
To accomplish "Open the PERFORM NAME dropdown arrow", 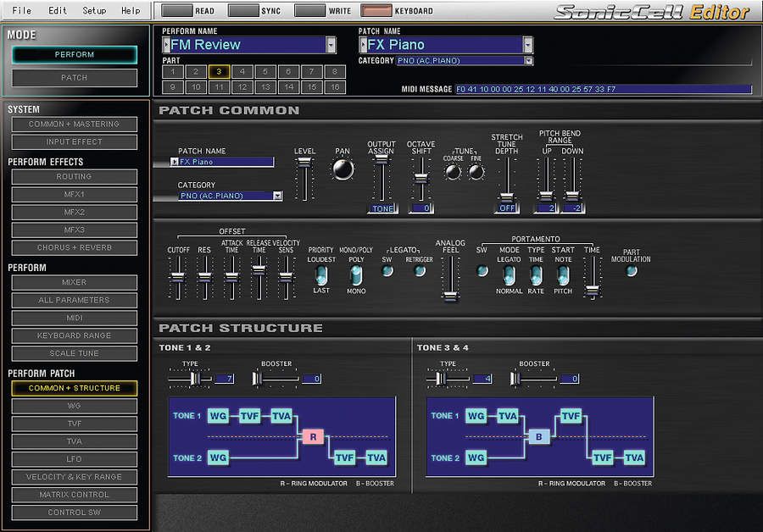I will pos(331,45).
